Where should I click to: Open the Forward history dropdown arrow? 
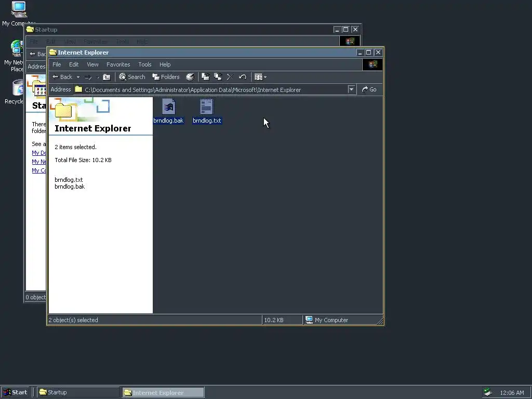pyautogui.click(x=98, y=77)
